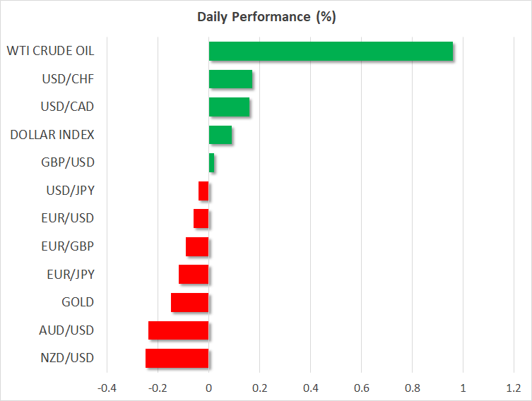Select the AUD/USD red bar

pos(179,330)
